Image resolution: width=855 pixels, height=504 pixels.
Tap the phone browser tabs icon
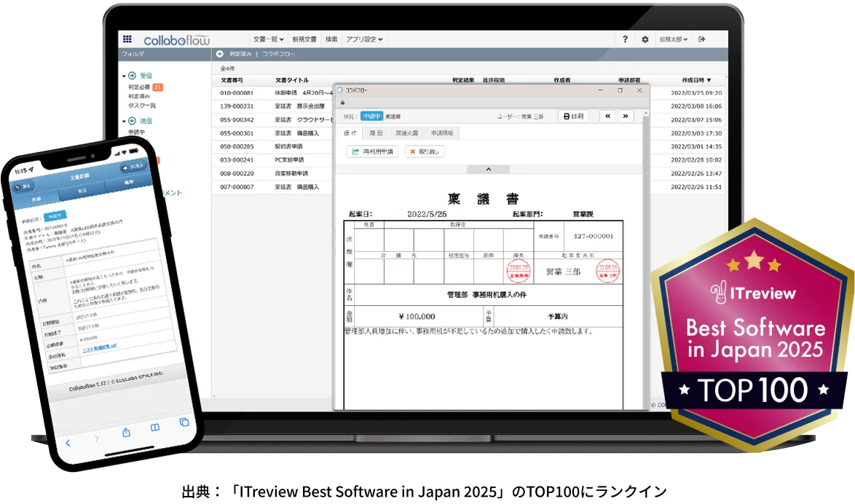pyautogui.click(x=184, y=422)
